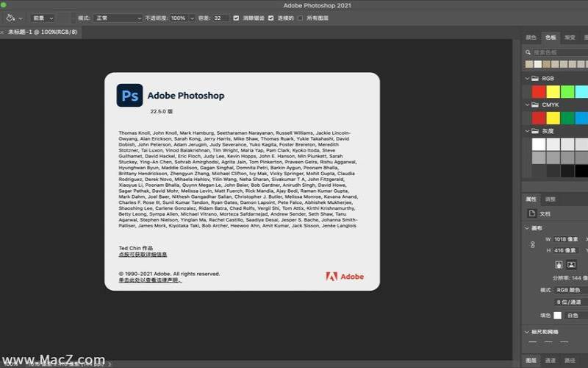Click the 22.5.0 版 version text
588x368 pixels.
click(x=161, y=112)
